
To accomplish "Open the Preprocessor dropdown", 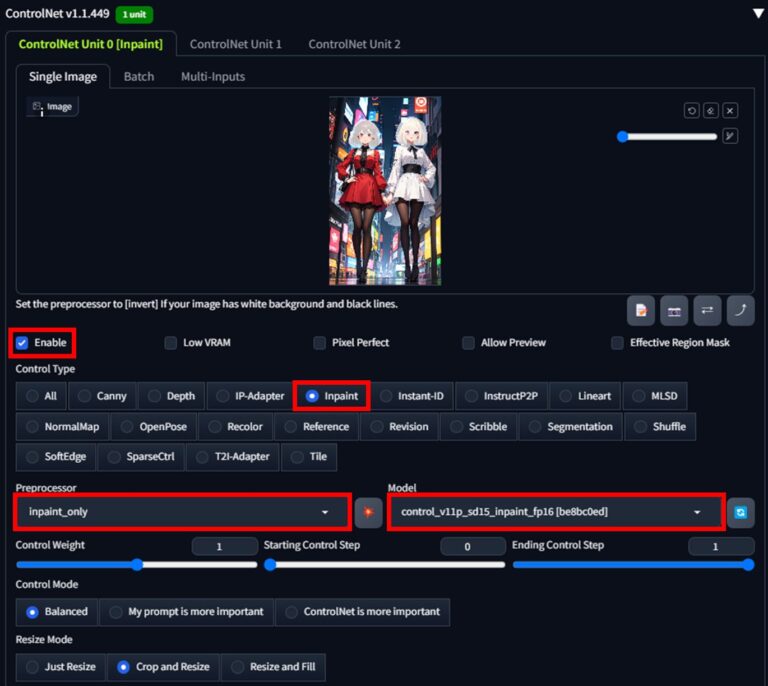I will tap(180, 512).
